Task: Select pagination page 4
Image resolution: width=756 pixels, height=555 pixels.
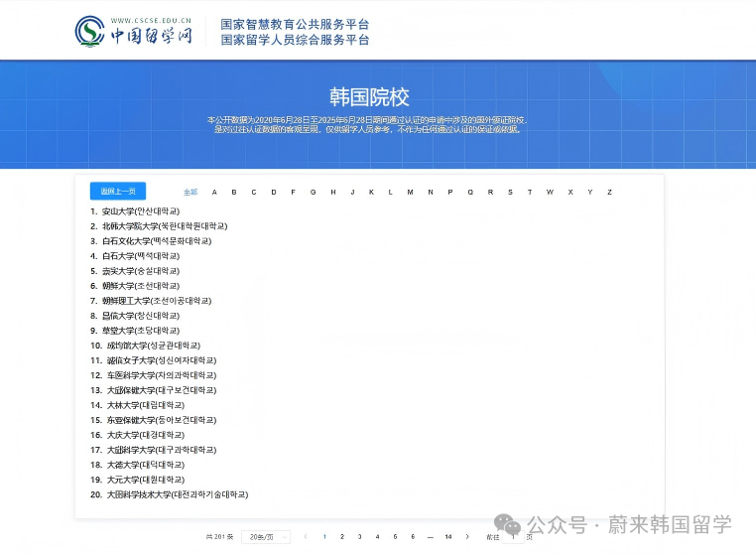Action: tap(378, 537)
